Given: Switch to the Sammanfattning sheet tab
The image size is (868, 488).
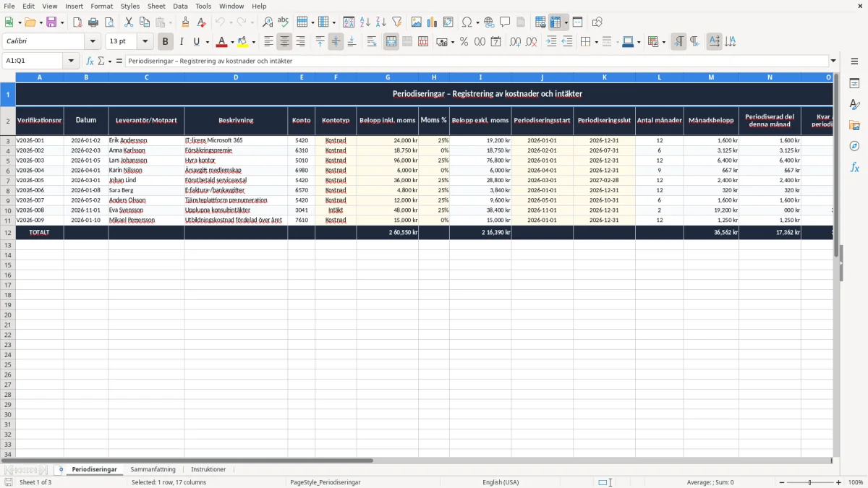Looking at the screenshot, I should point(153,469).
